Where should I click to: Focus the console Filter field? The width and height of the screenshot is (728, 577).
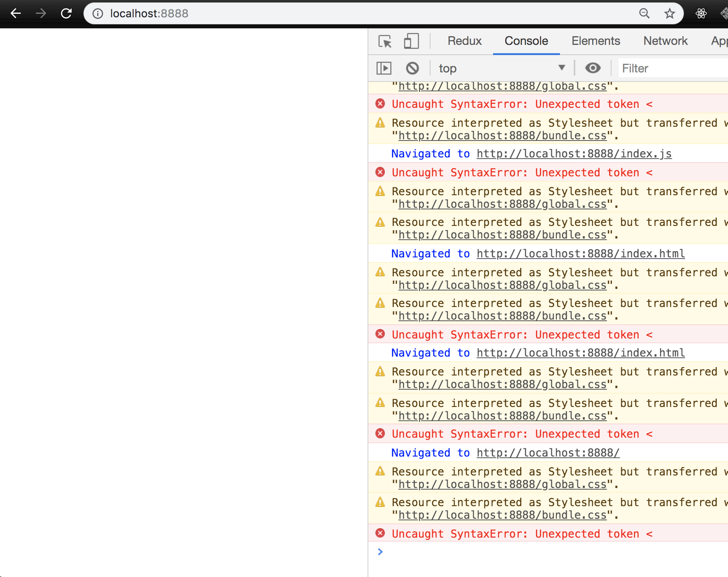[674, 68]
